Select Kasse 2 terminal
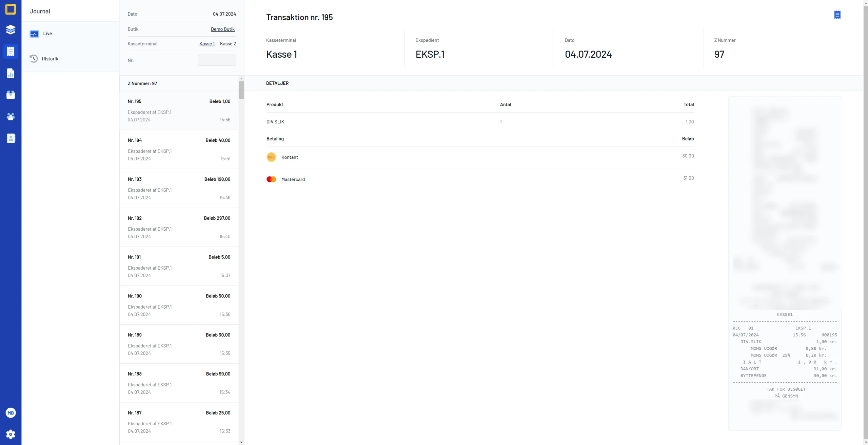 tap(228, 44)
